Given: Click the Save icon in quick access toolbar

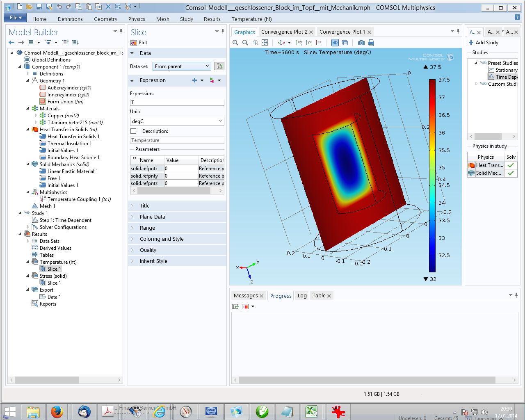Looking at the screenshot, I should click(x=39, y=7).
